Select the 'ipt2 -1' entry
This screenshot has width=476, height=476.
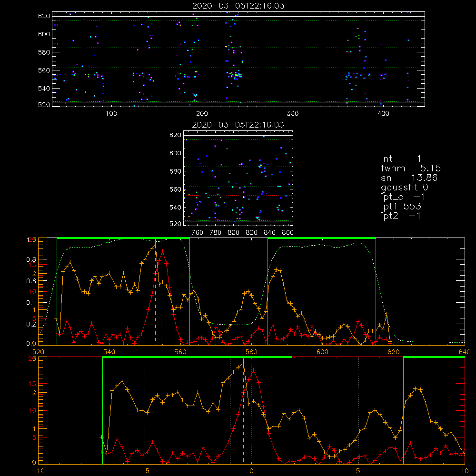click(x=401, y=216)
